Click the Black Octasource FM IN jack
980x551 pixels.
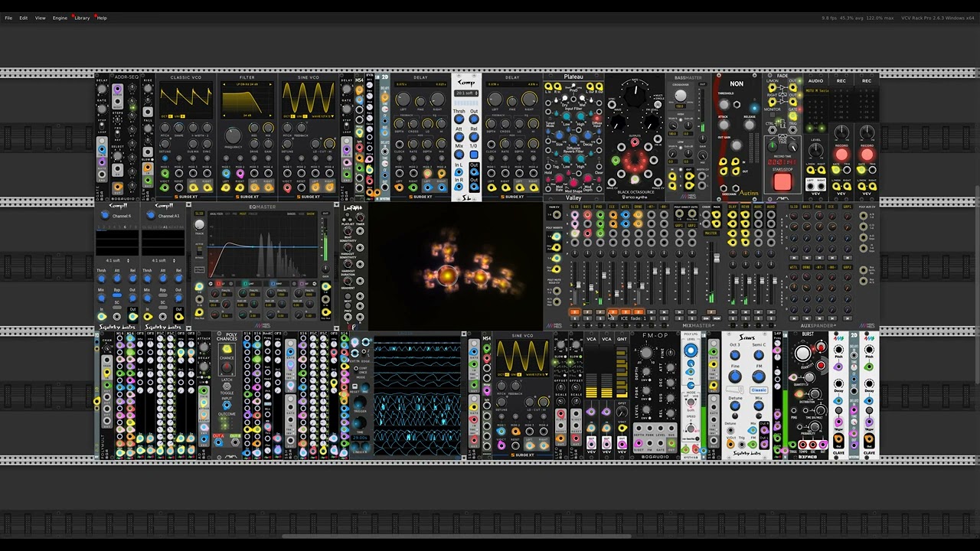click(658, 139)
